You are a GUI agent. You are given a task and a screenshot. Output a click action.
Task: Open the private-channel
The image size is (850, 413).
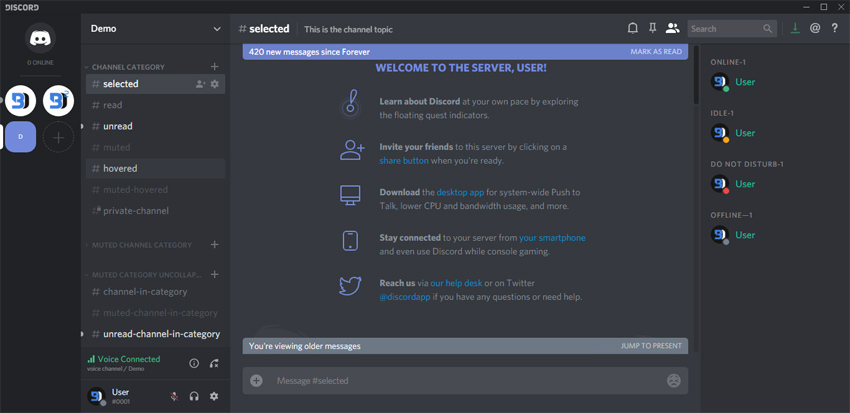pyautogui.click(x=135, y=211)
